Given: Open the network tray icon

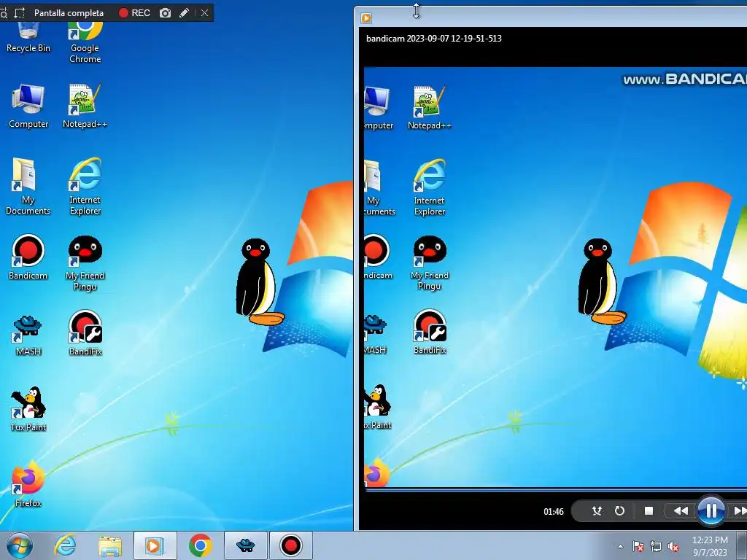Looking at the screenshot, I should (x=656, y=546).
